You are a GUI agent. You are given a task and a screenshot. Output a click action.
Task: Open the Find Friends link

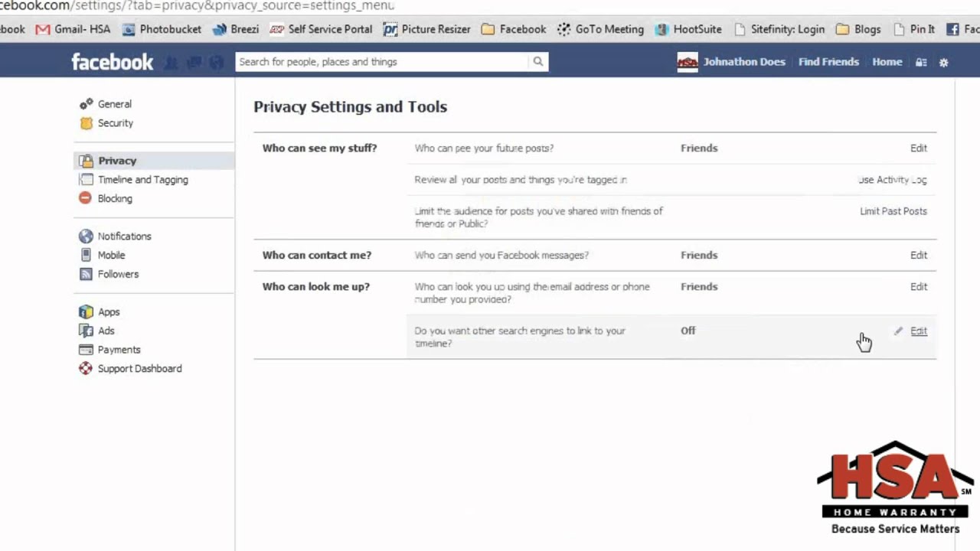pos(828,62)
